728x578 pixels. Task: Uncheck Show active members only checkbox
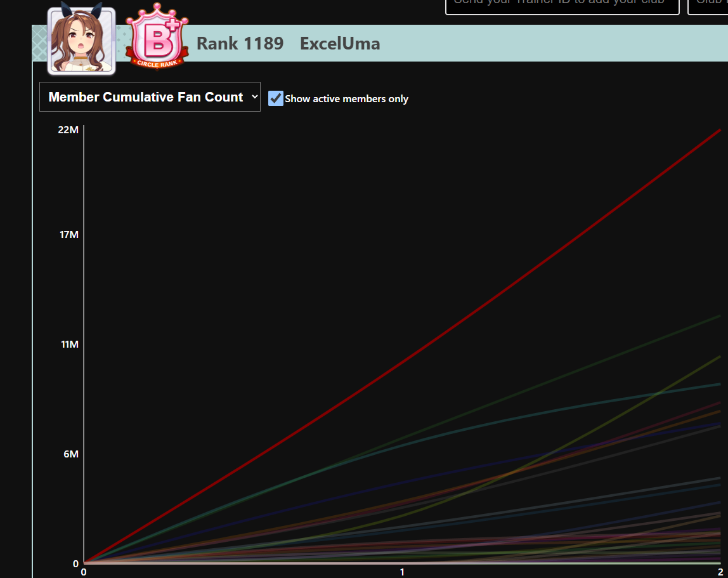pyautogui.click(x=276, y=98)
